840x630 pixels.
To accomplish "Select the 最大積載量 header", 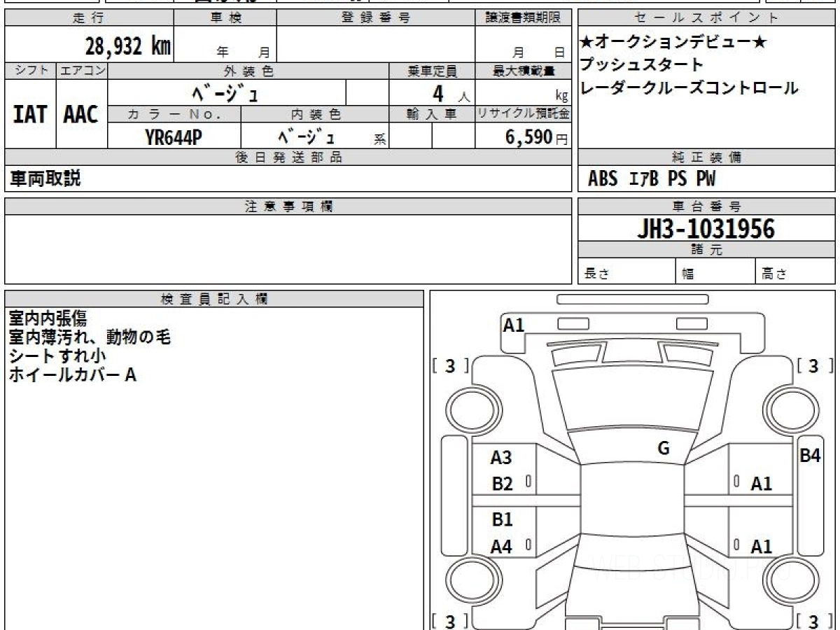I will (x=523, y=71).
